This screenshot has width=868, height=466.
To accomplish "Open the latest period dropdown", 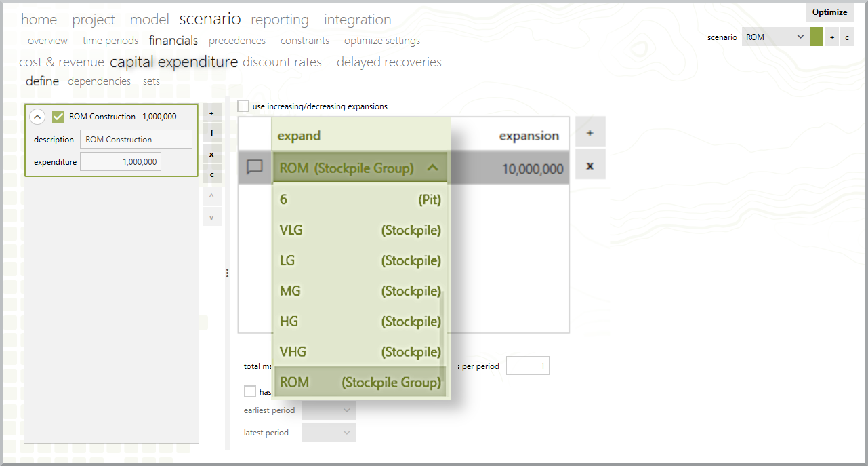I will [x=329, y=433].
